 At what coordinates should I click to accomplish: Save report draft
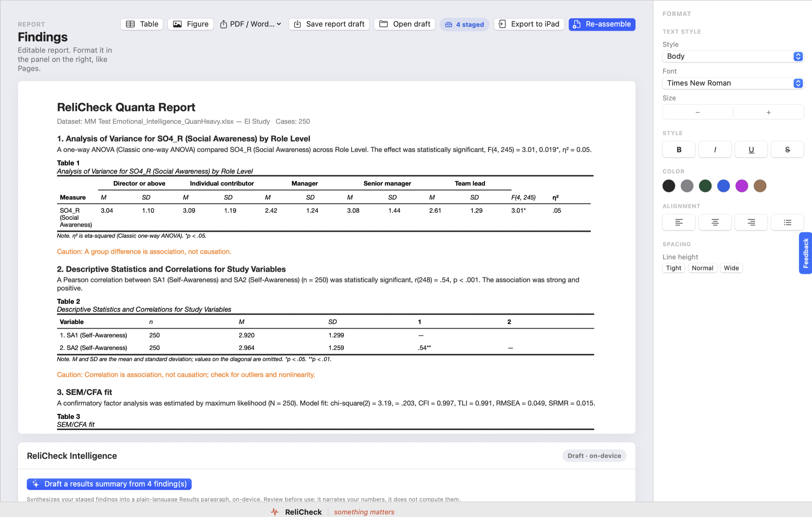pyautogui.click(x=329, y=24)
